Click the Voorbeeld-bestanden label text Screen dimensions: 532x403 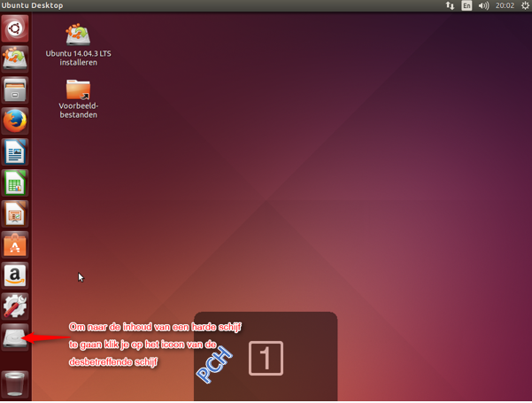pos(79,111)
